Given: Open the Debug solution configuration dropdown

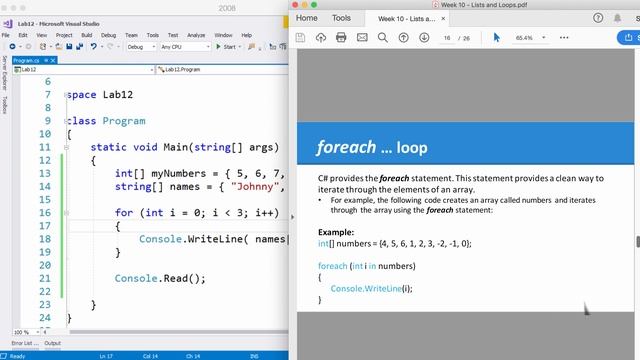Looking at the screenshot, I should point(141,47).
